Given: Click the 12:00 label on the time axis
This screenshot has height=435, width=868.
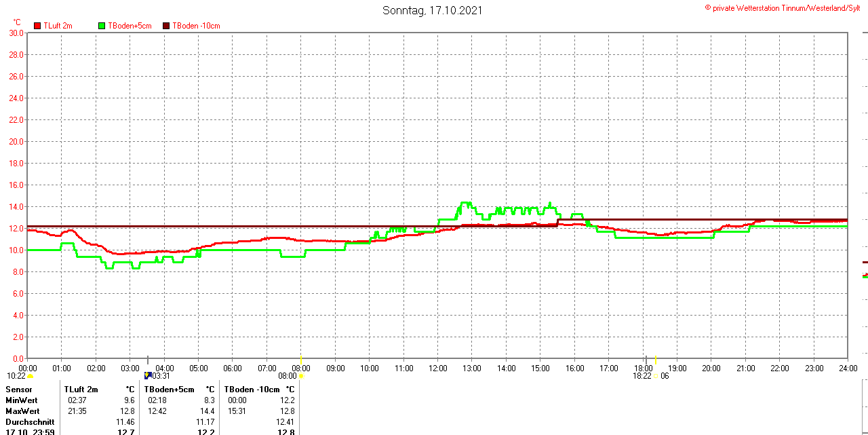Looking at the screenshot, I should tap(437, 368).
